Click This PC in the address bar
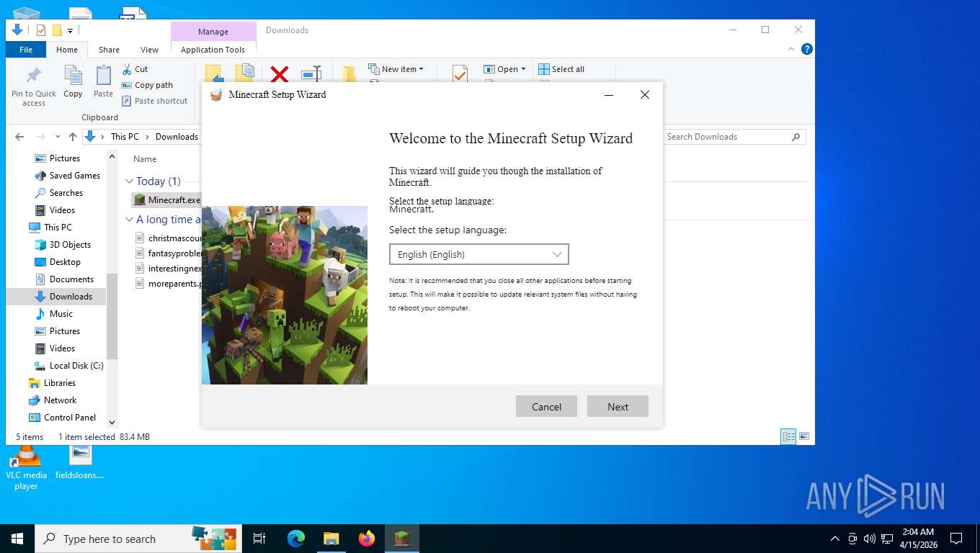Image resolution: width=980 pixels, height=553 pixels. pos(125,137)
